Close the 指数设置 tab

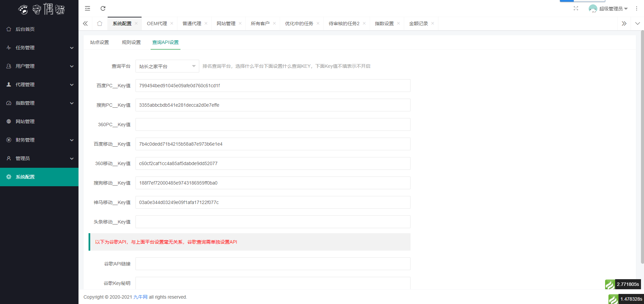coord(398,23)
